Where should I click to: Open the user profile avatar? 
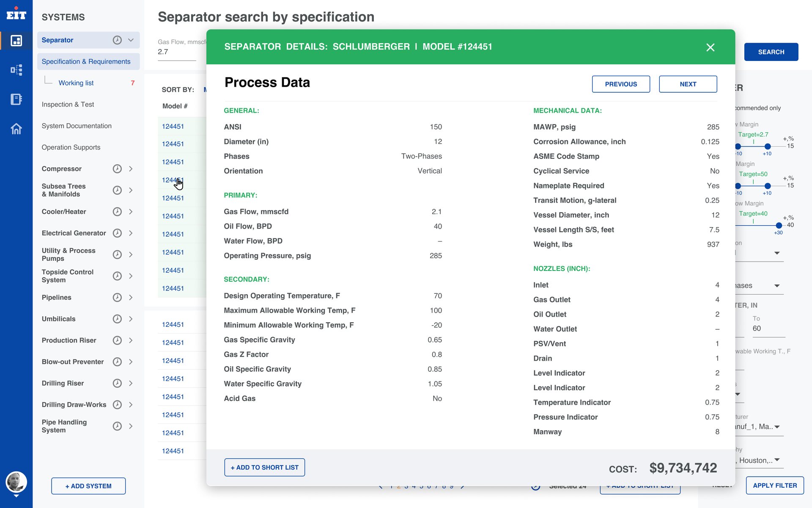point(16,482)
